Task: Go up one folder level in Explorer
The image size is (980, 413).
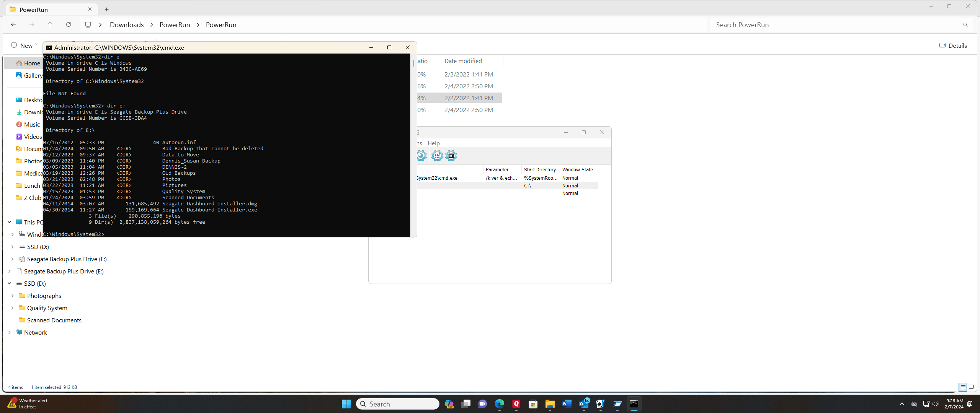Action: point(50,24)
